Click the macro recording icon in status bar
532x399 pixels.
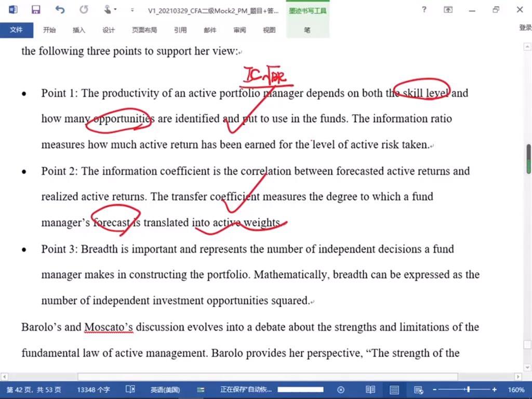pos(201,390)
